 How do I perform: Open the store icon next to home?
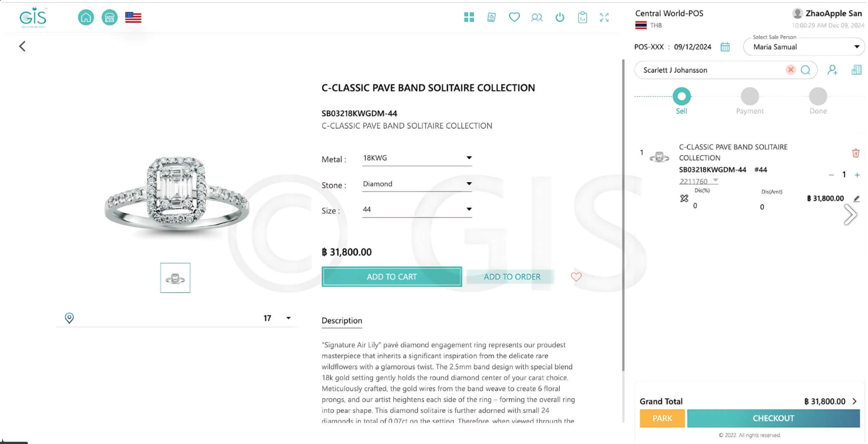110,18
